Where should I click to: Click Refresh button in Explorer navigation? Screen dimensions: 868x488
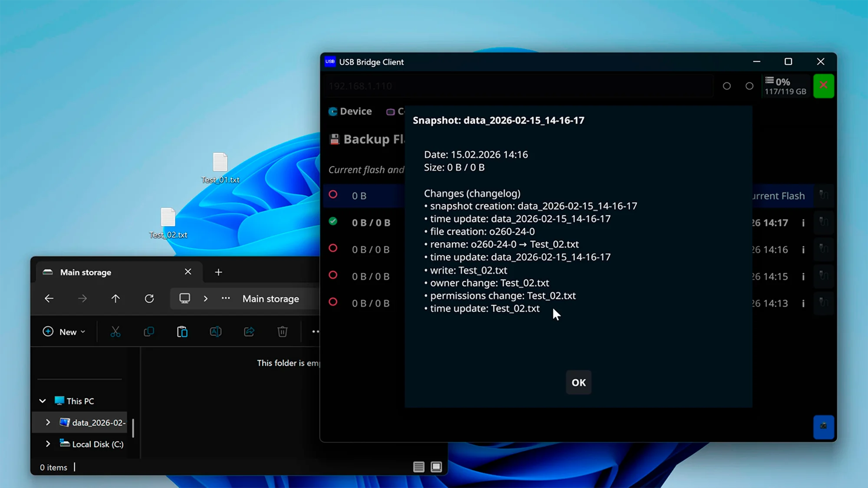point(149,298)
